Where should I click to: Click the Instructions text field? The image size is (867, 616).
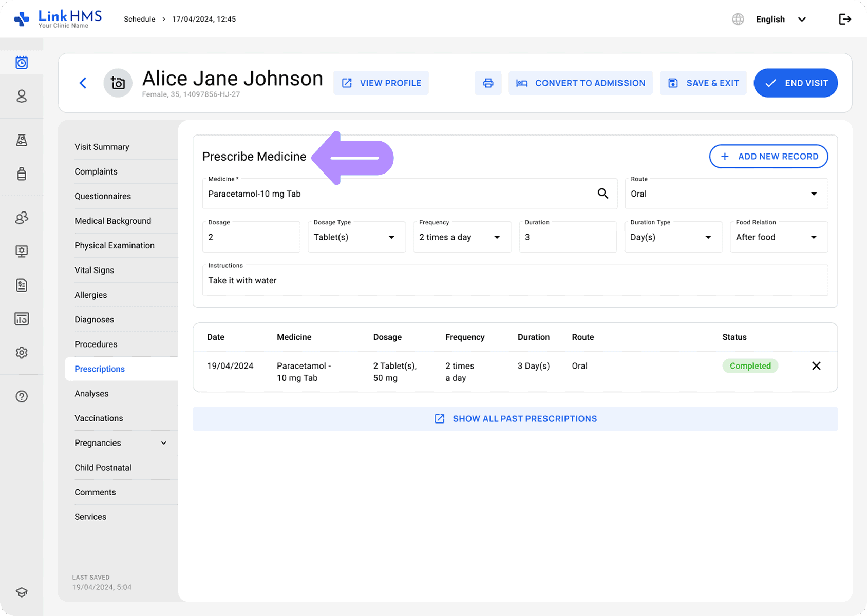click(x=515, y=281)
